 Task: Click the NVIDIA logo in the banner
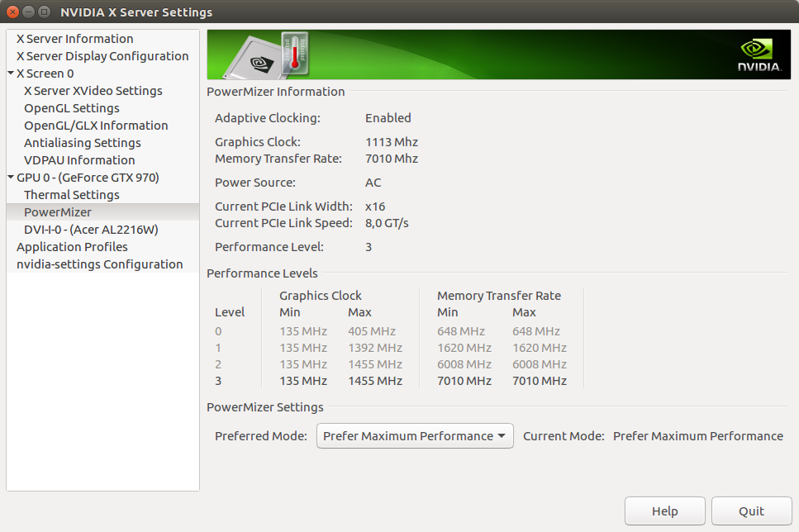click(758, 55)
